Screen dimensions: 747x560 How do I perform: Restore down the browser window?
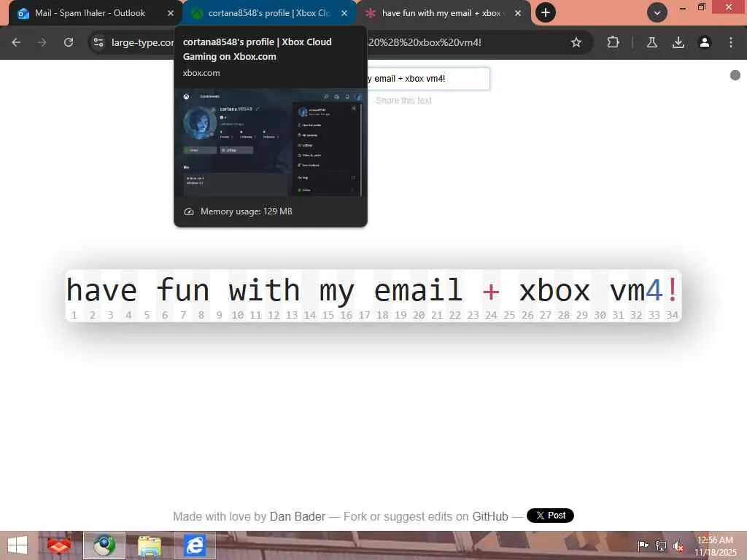click(x=701, y=7)
